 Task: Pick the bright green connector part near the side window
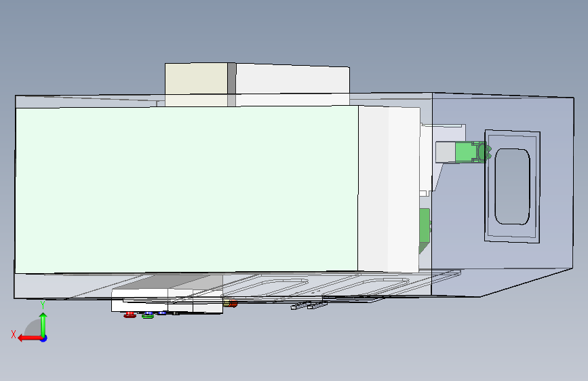(x=473, y=152)
